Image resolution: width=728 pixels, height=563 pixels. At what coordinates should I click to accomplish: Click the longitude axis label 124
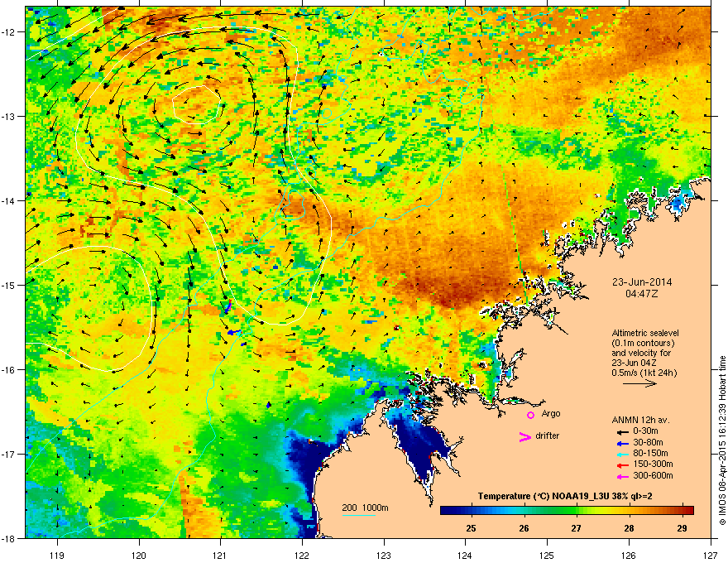pos(465,555)
